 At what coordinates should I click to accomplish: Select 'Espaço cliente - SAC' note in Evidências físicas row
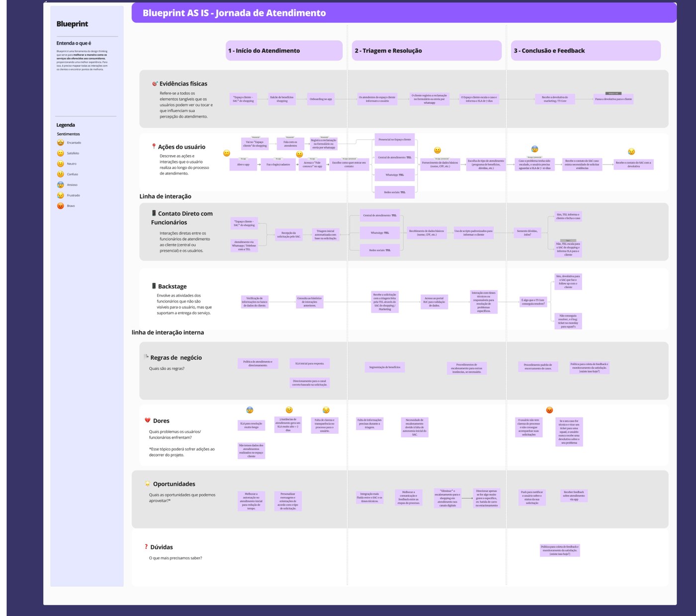point(243,99)
